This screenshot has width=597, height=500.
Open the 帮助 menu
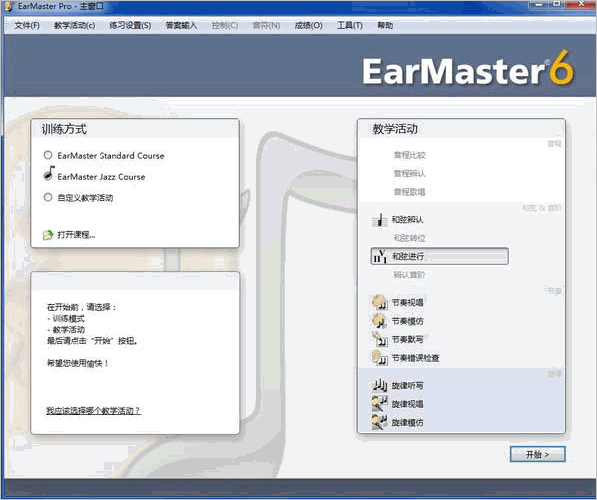tap(385, 26)
